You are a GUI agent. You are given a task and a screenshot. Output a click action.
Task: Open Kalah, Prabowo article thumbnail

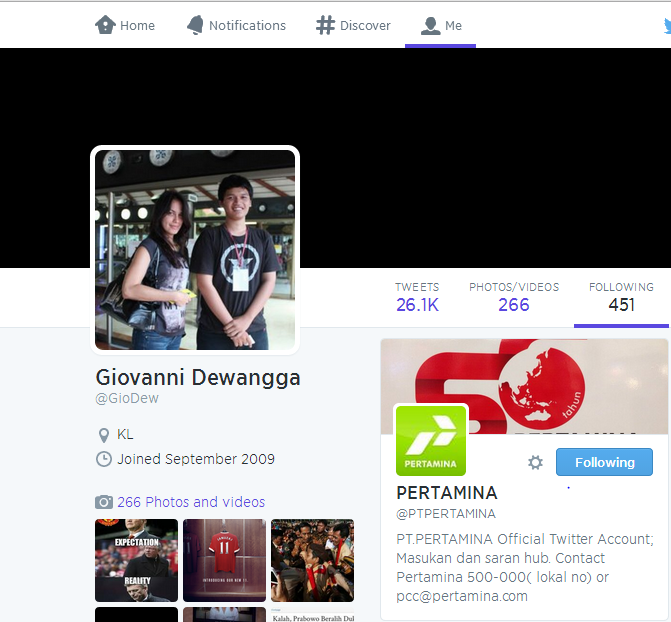tap(312, 615)
